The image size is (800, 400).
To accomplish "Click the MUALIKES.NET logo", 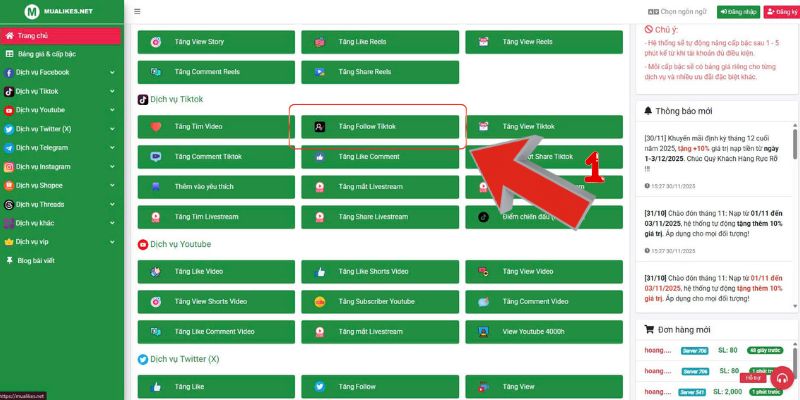I will point(60,11).
